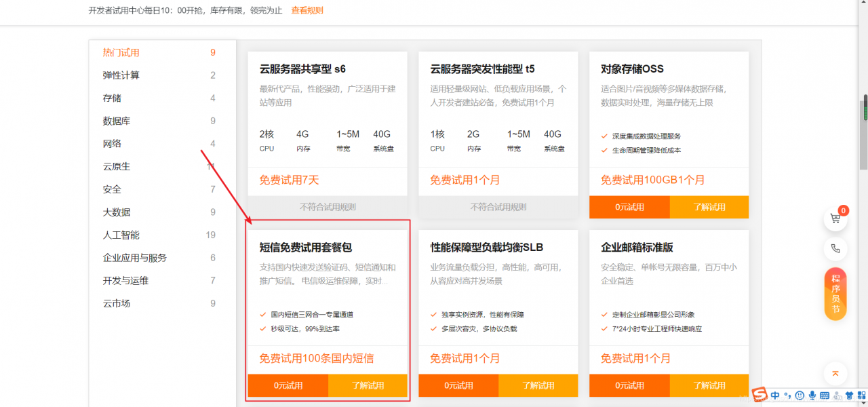Click 深度集成数据处理服务 feature text
Screen dimensions: 868x407
click(x=646, y=136)
